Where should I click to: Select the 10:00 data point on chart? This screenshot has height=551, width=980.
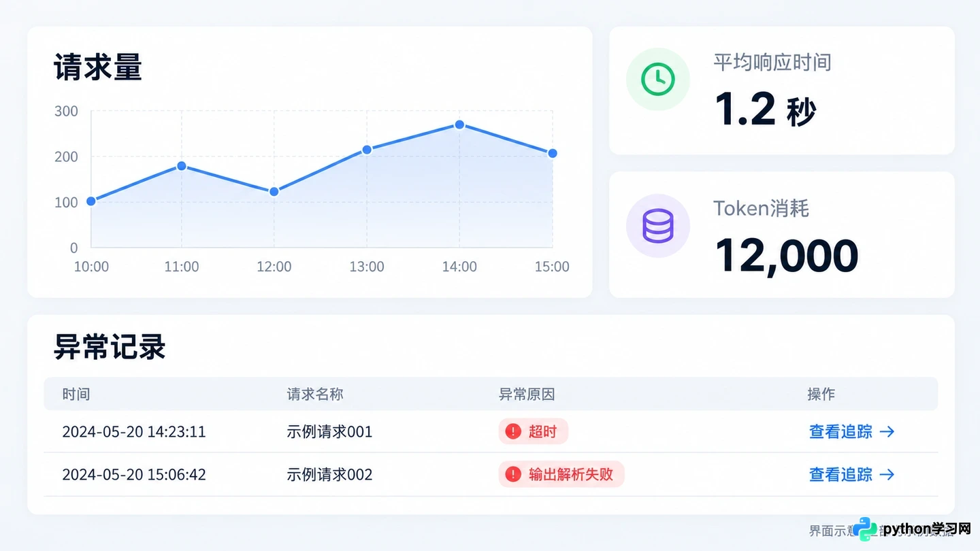(x=91, y=201)
